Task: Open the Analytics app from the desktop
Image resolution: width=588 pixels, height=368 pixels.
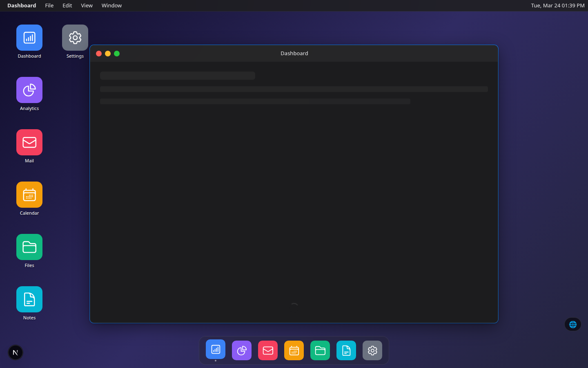Action: [x=29, y=90]
